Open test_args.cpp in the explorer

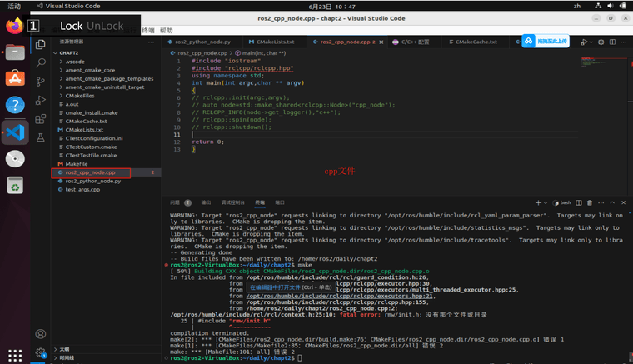click(82, 190)
